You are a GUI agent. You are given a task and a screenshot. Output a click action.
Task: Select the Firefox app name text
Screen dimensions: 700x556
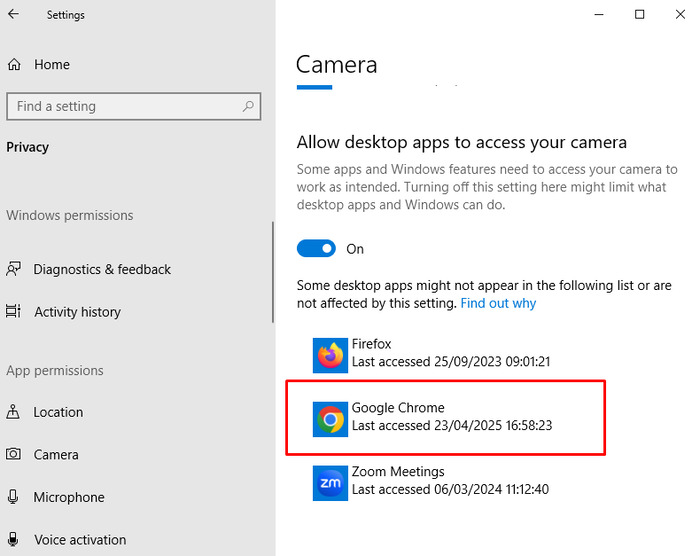pos(371,344)
